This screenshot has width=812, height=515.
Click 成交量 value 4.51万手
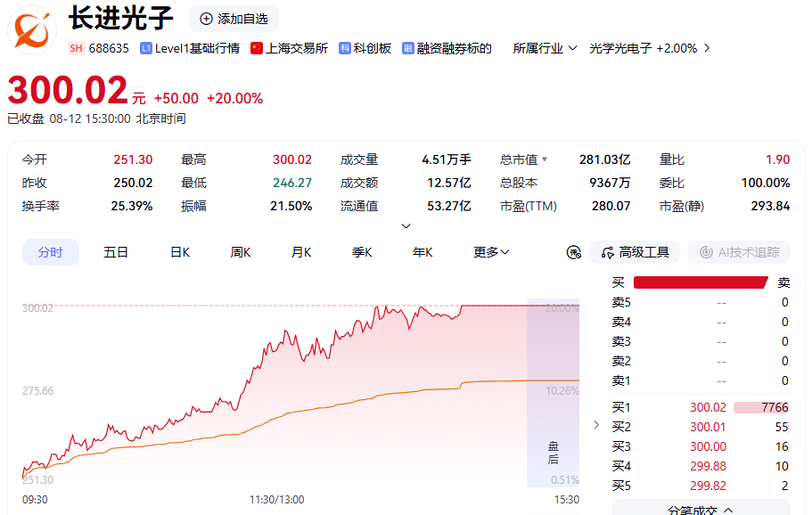pos(447,159)
